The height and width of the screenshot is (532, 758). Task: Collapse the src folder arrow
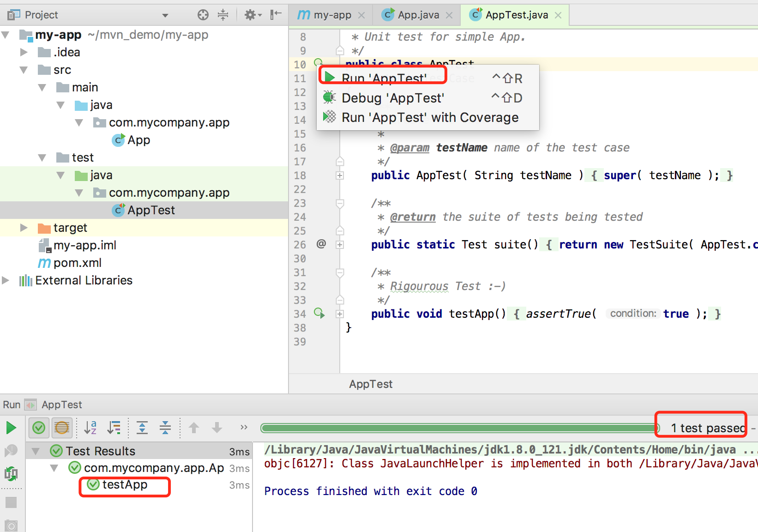pyautogui.click(x=24, y=70)
